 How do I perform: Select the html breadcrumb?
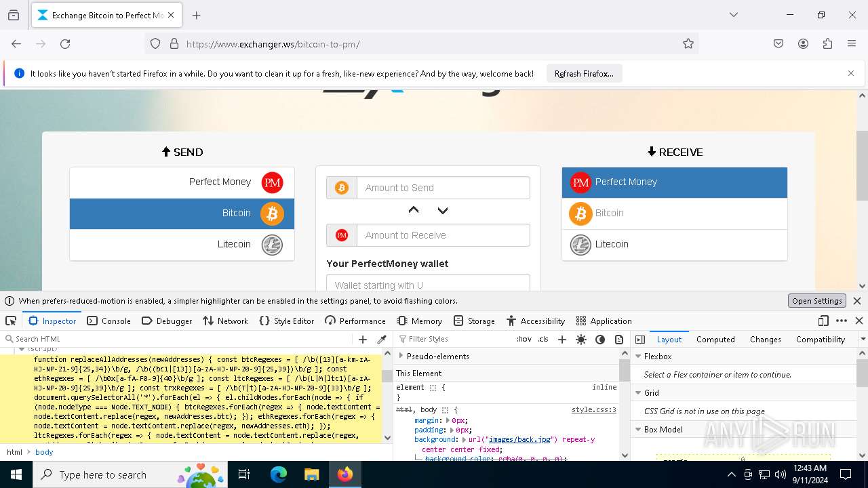[14, 452]
